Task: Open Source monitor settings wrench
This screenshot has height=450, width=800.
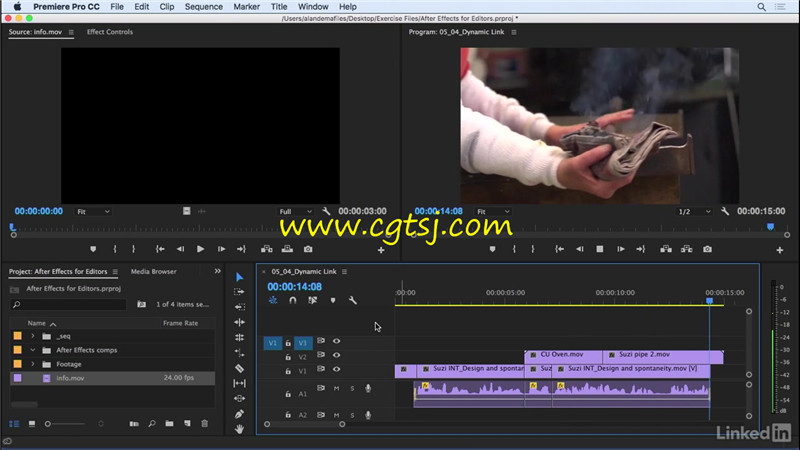Action: coord(326,211)
